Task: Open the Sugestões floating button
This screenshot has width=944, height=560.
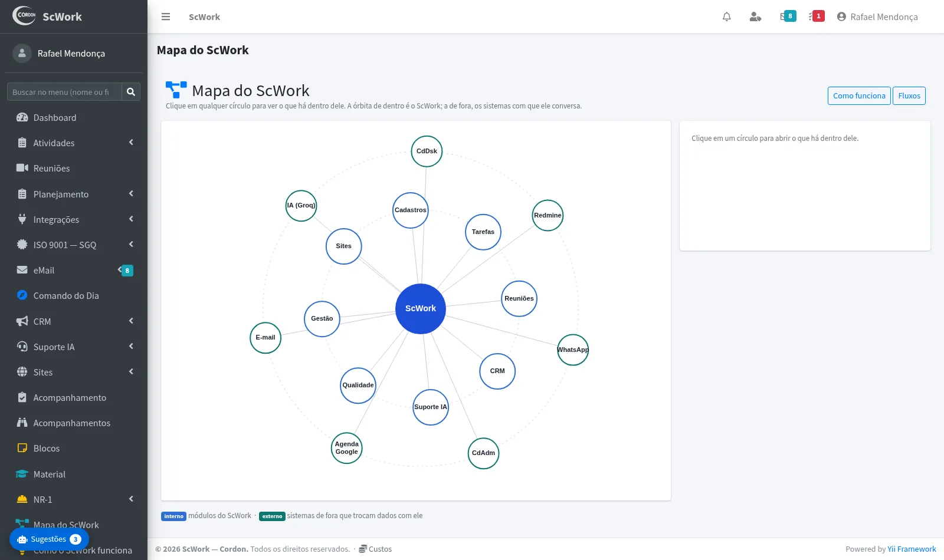Action: 49,539
